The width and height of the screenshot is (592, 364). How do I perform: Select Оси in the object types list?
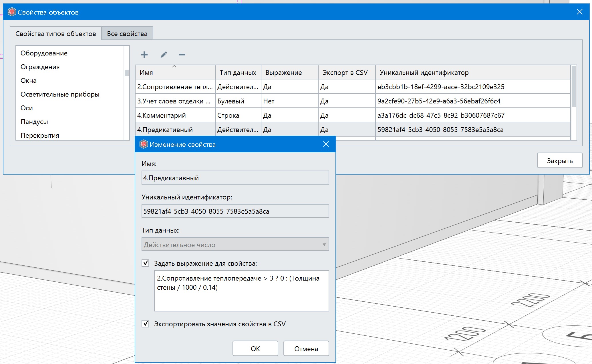[x=70, y=108]
